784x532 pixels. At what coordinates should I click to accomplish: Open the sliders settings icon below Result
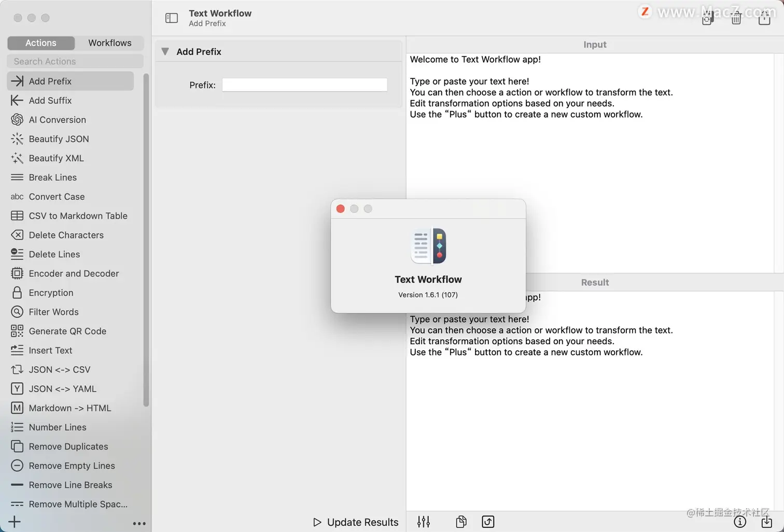(x=424, y=522)
